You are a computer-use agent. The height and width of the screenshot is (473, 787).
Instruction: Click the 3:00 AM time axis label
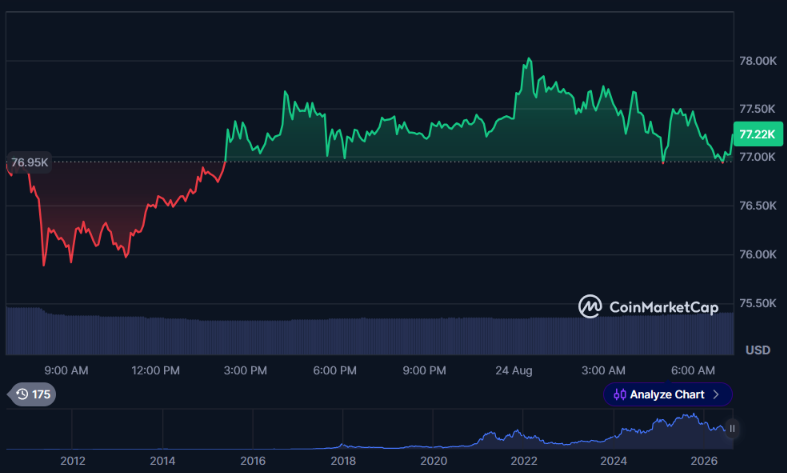click(603, 371)
